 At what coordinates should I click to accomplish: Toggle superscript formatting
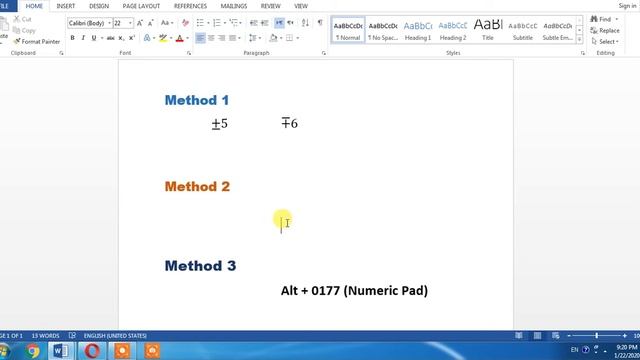tap(131, 38)
